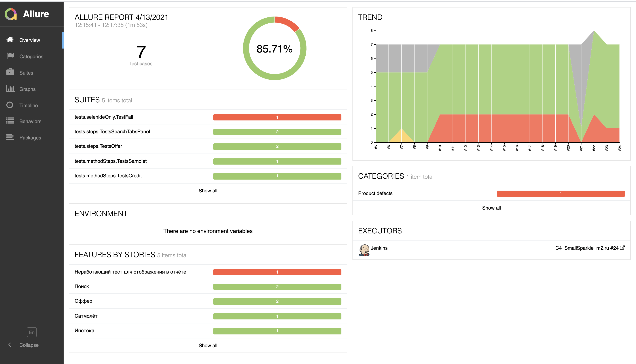Click the Graphs bar chart icon
The width and height of the screenshot is (636, 364).
click(11, 88)
